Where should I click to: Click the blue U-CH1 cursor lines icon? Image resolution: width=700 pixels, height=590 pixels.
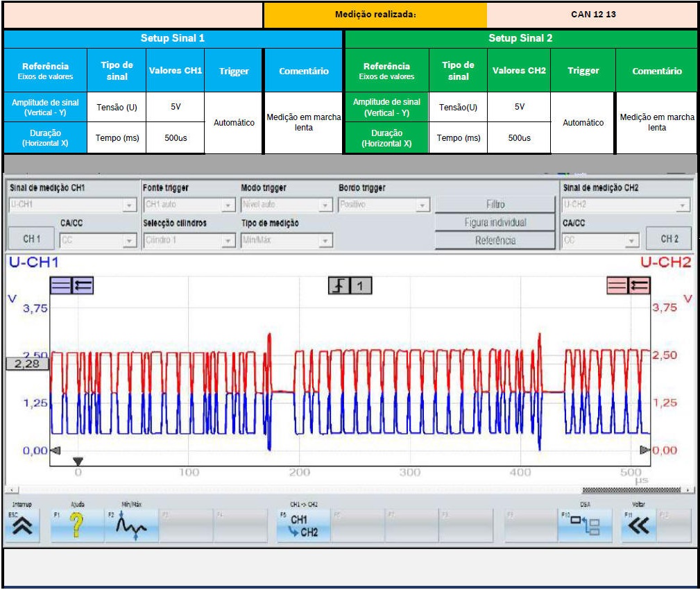(60, 285)
